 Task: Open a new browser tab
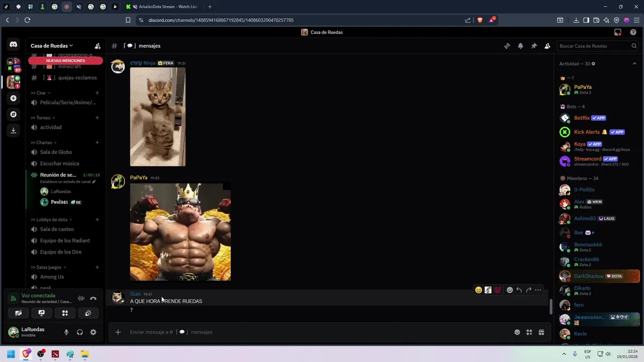[x=210, y=7]
